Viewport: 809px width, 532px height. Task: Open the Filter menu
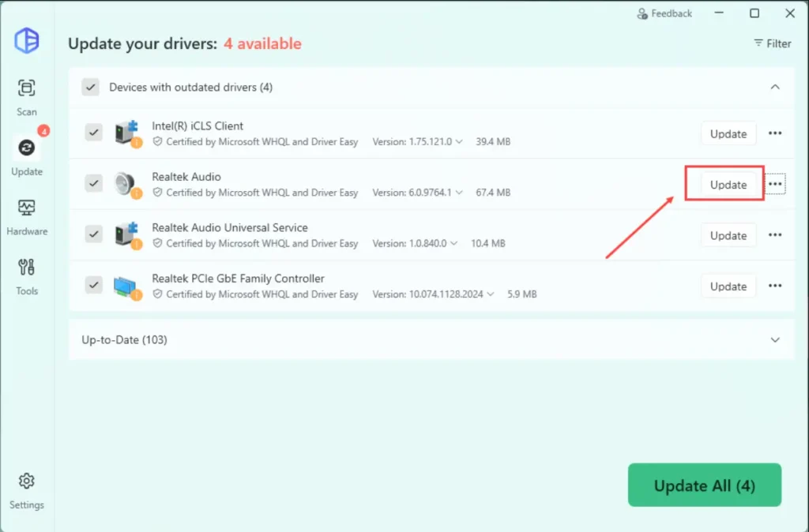tap(772, 43)
